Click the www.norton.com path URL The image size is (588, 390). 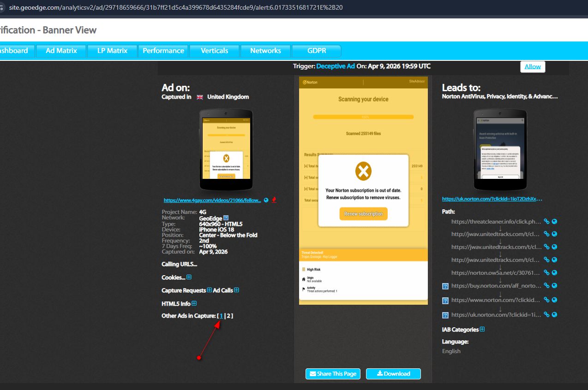[x=496, y=300]
